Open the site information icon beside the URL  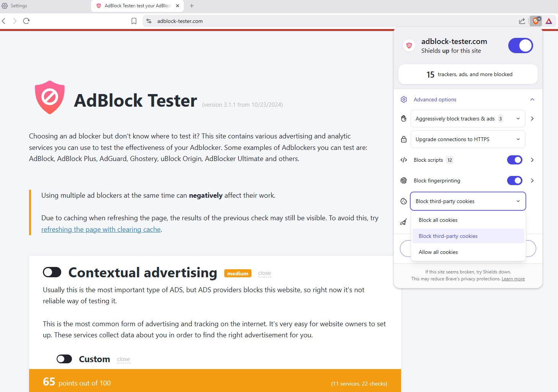tap(149, 21)
